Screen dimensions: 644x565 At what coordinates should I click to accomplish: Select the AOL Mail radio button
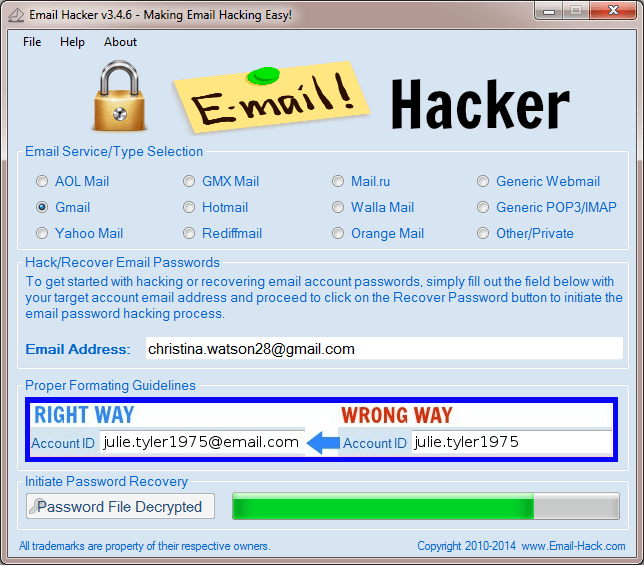click(x=42, y=181)
